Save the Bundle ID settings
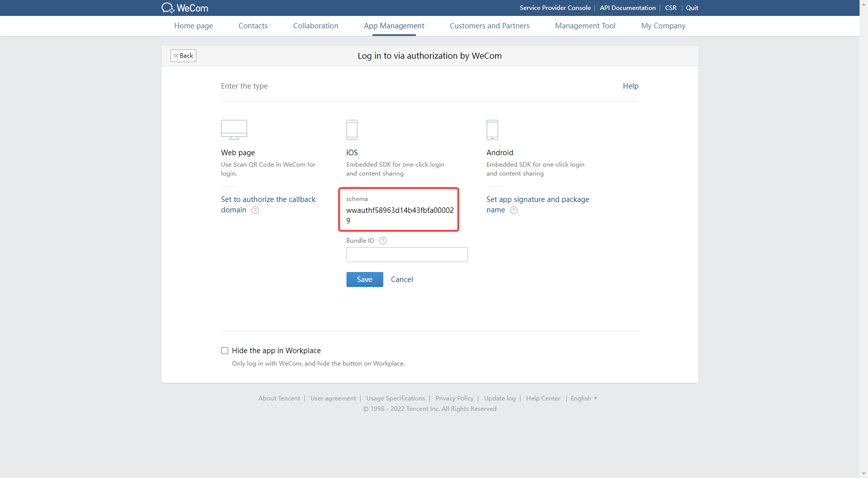This screenshot has width=868, height=478. click(364, 279)
